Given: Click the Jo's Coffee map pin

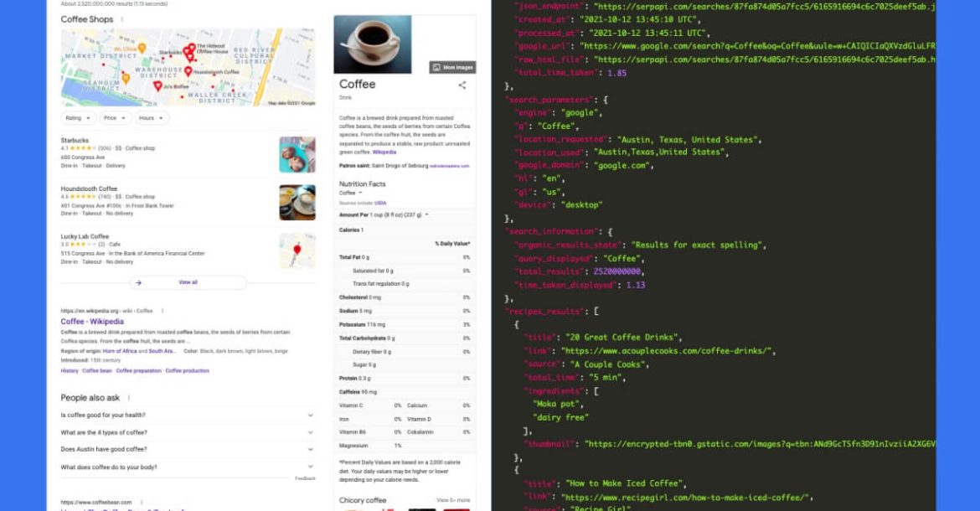Looking at the screenshot, I should coord(157,85).
